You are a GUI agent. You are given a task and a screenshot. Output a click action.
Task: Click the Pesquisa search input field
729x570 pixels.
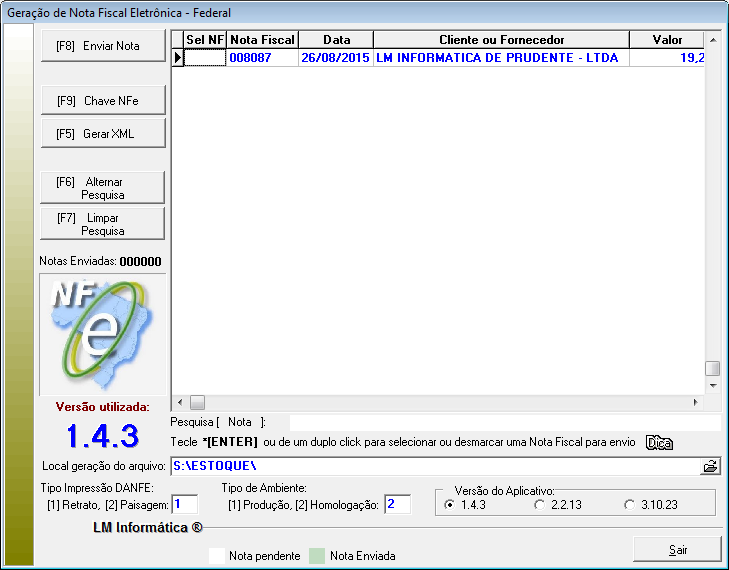pyautogui.click(x=504, y=423)
